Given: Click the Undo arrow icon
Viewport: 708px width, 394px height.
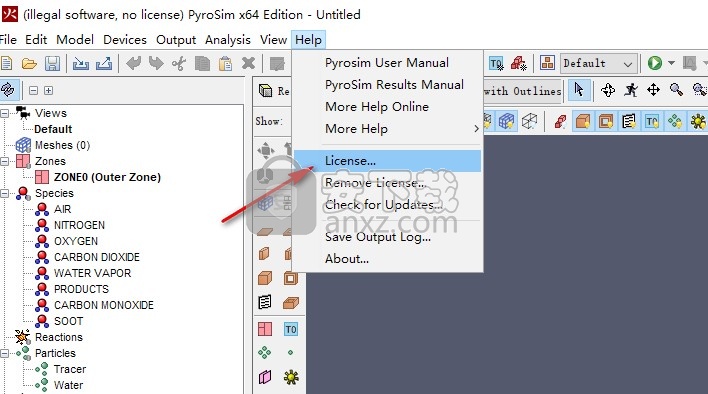Looking at the screenshot, I should tap(134, 63).
